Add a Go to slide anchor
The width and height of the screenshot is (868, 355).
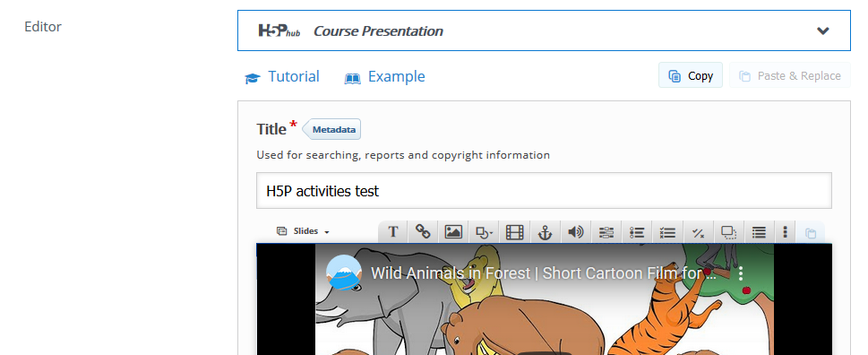click(546, 231)
